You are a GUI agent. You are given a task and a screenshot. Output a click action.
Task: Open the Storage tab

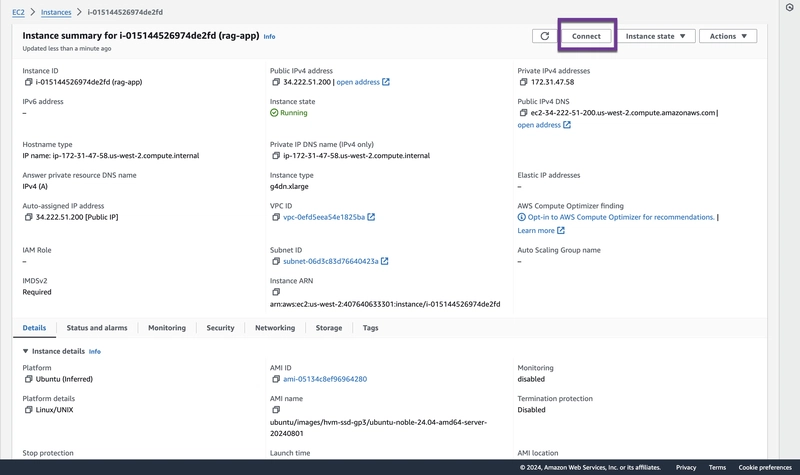329,328
